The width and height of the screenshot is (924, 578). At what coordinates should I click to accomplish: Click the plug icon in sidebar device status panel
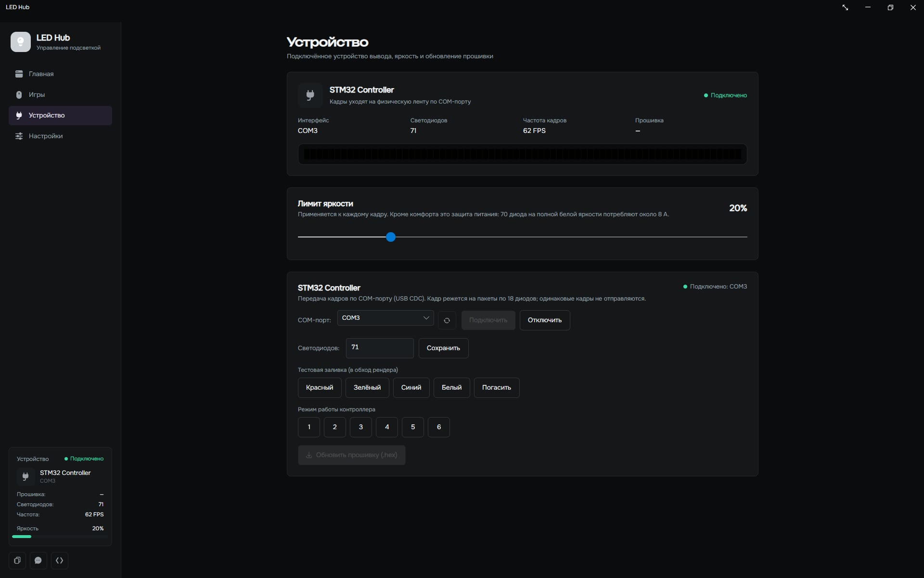26,476
